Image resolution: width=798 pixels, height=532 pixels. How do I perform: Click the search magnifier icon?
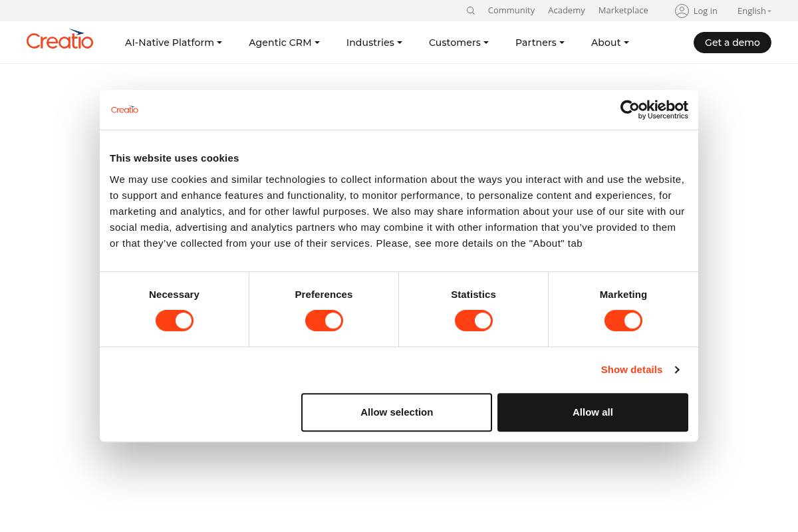[x=471, y=11]
